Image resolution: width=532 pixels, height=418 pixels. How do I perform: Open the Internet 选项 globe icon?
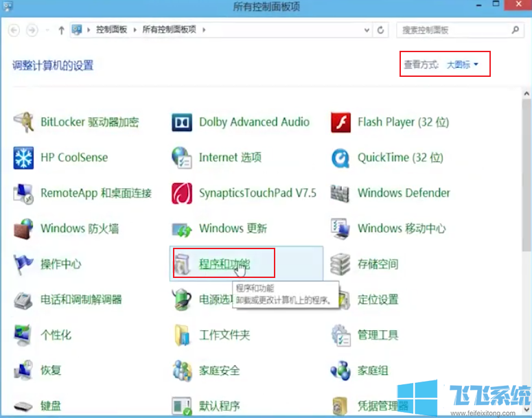pos(182,158)
